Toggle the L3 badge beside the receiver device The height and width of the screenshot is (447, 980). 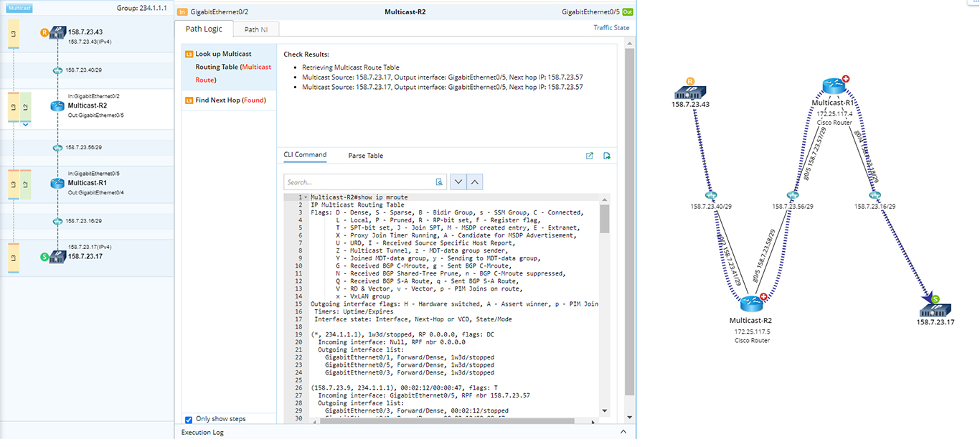pos(14,33)
